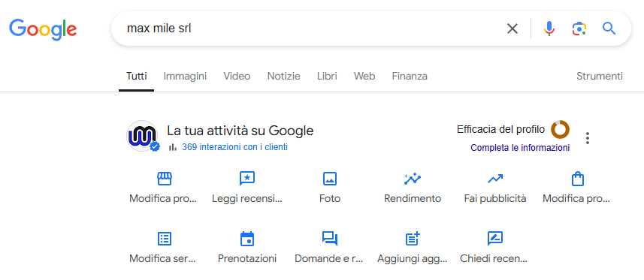Switch to the Notizie tab
Viewport: 644px width, 280px height.
[284, 77]
